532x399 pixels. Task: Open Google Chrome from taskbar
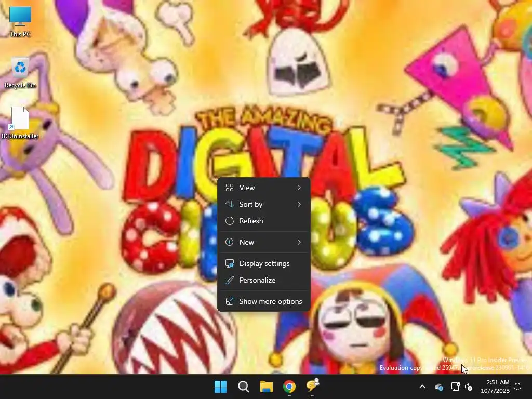289,387
